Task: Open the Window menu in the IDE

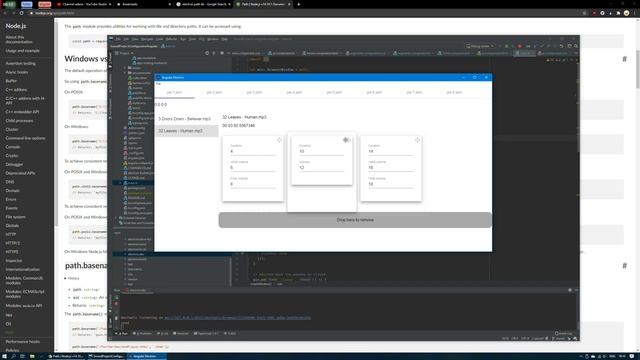Action: (213, 39)
